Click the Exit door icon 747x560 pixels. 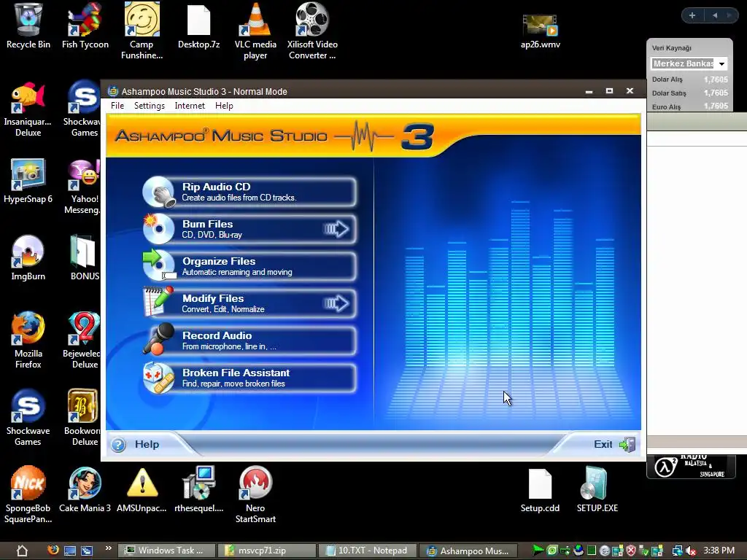point(627,445)
